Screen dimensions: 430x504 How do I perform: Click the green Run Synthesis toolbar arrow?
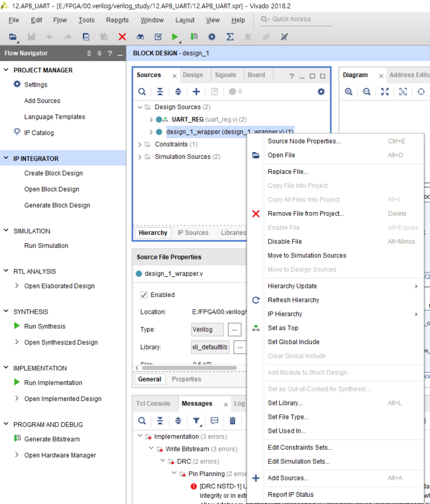coord(175,37)
